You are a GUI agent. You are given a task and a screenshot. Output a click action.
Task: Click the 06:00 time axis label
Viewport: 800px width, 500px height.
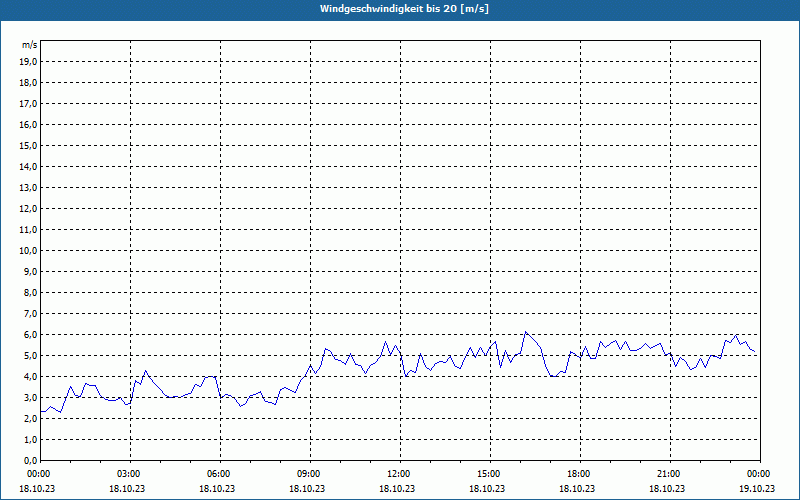[220, 474]
